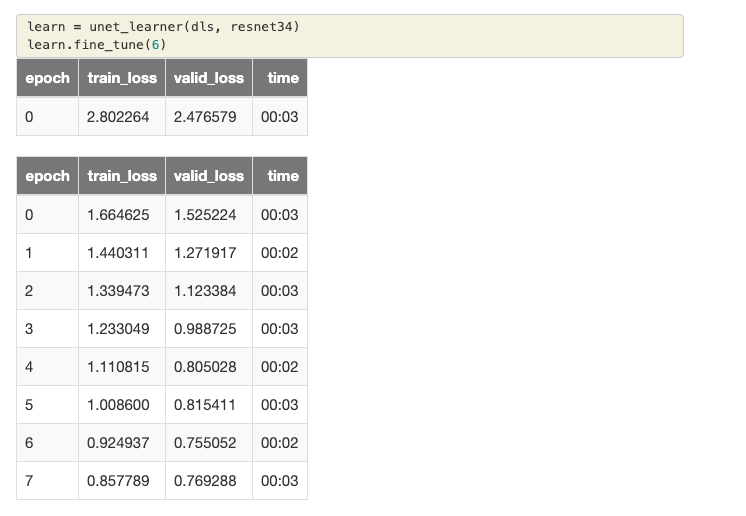This screenshot has width=746, height=516.
Task: Select the valid_loss value 2.476579
Action: 205,117
